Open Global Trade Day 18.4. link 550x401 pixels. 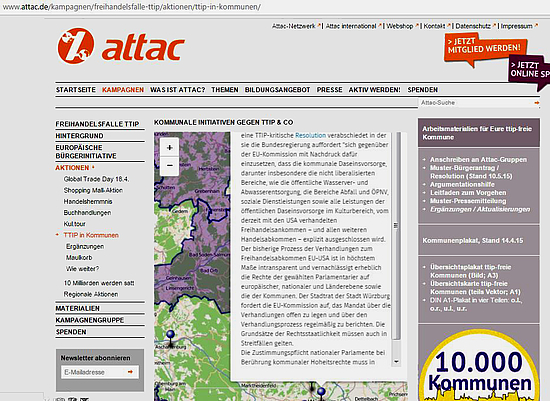(96, 179)
